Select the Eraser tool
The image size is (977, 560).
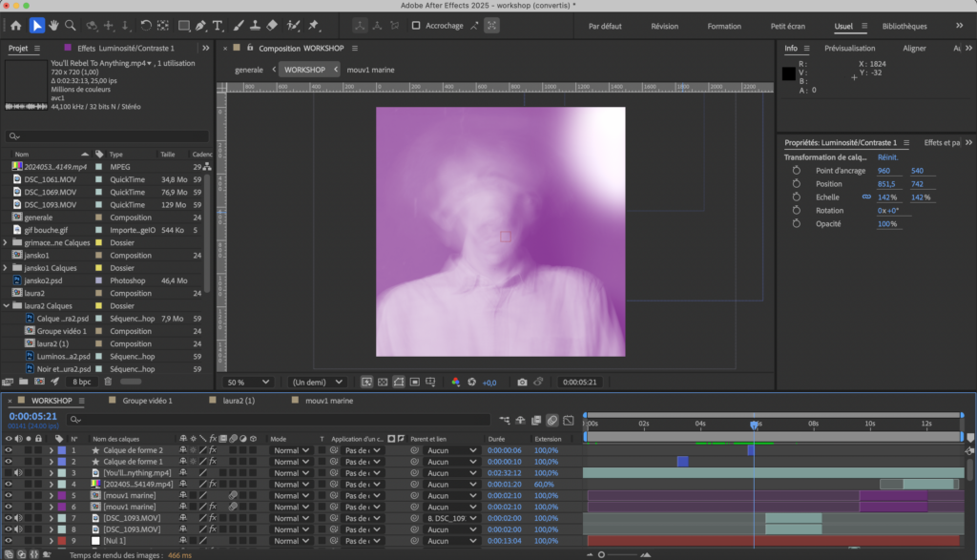[x=271, y=26]
